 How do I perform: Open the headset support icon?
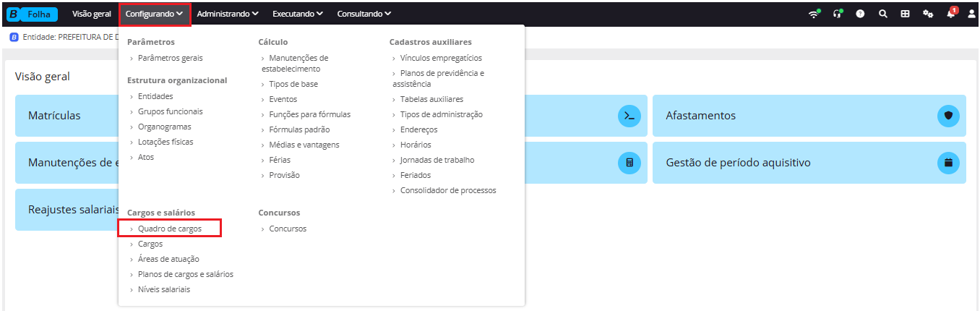(x=838, y=14)
